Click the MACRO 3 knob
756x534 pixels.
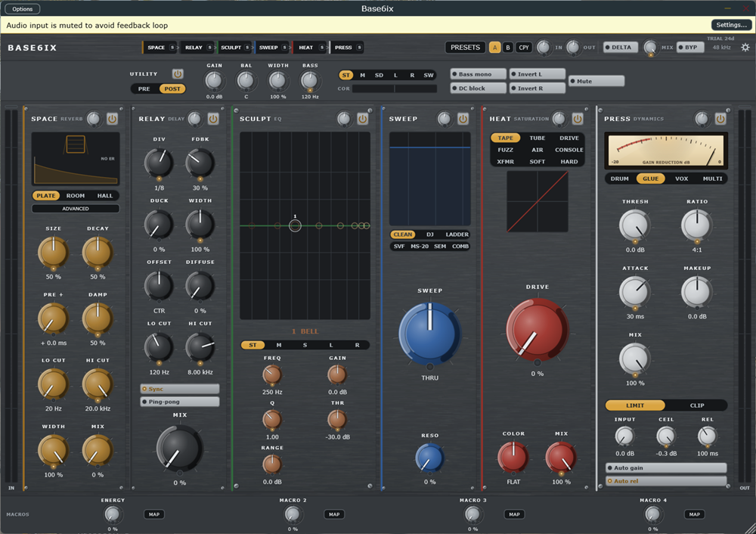[472, 514]
